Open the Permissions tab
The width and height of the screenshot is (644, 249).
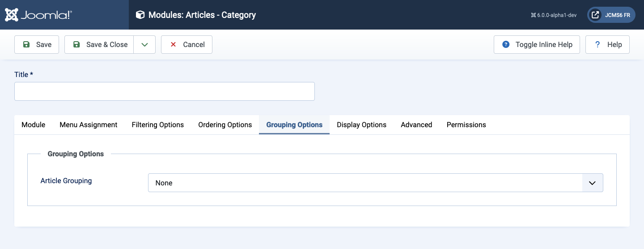coord(466,124)
